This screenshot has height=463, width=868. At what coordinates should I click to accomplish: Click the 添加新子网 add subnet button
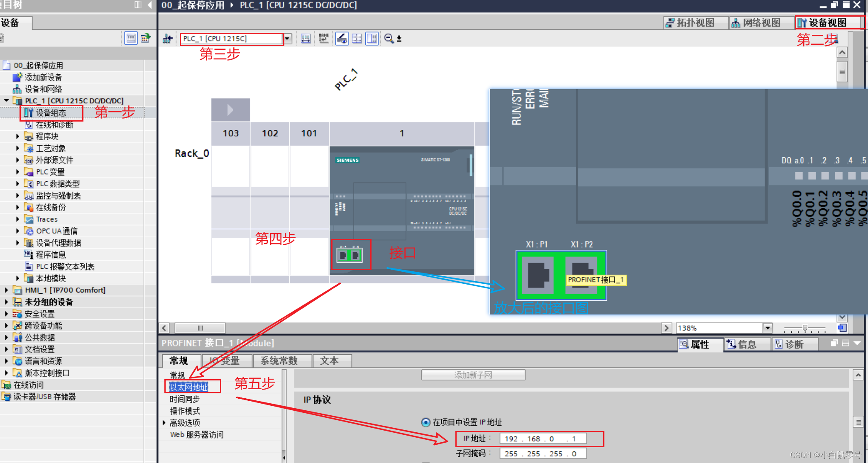click(x=473, y=375)
